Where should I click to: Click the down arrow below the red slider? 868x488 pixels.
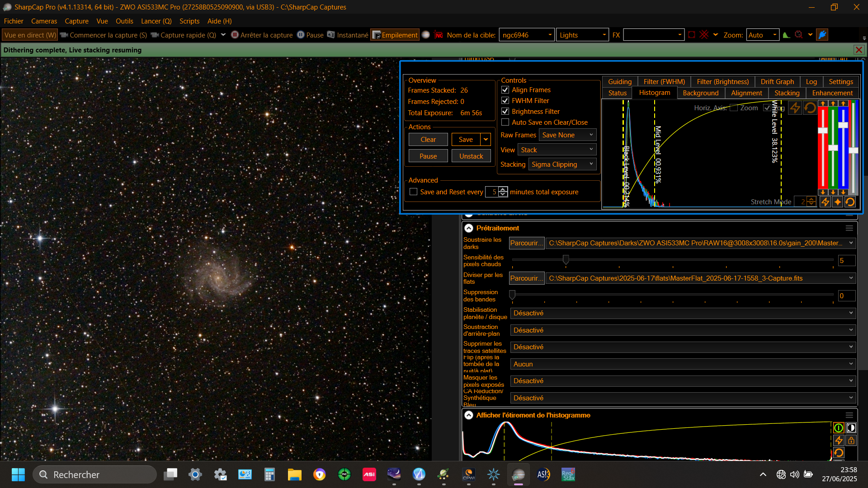pos(823,192)
